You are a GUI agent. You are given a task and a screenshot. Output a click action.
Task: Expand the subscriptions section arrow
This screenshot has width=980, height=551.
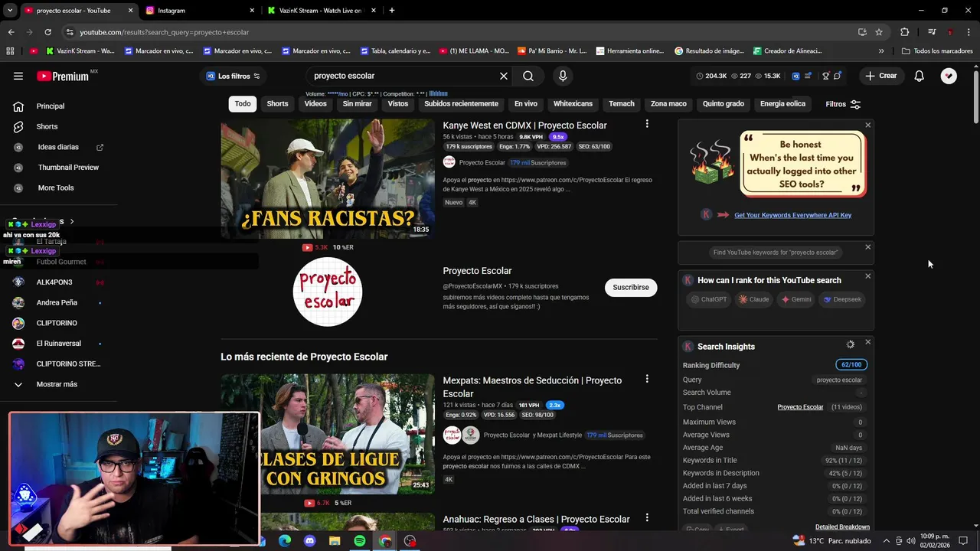click(x=72, y=222)
